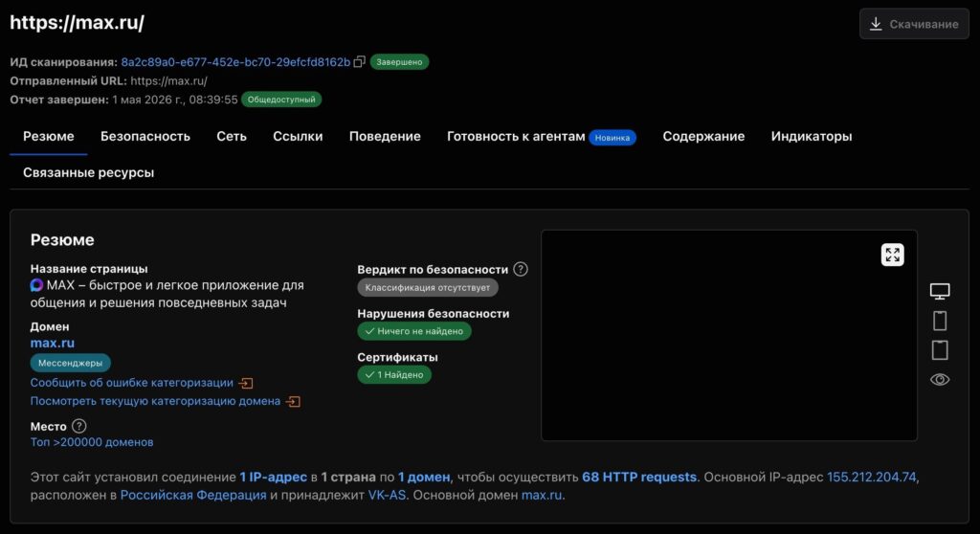980x534 pixels.
Task: Click the max.ru link at the end of summary
Action: point(542,495)
